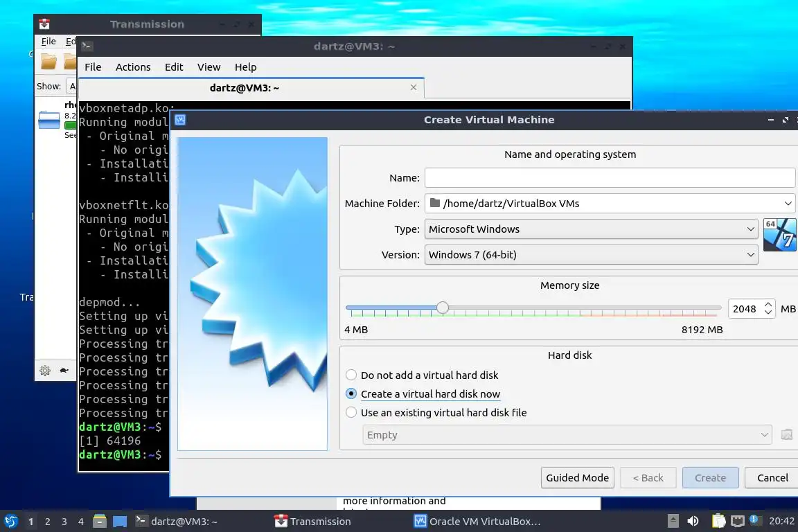Select Use an existing virtual hard disk file
This screenshot has height=532, width=798.
(x=436, y=413)
